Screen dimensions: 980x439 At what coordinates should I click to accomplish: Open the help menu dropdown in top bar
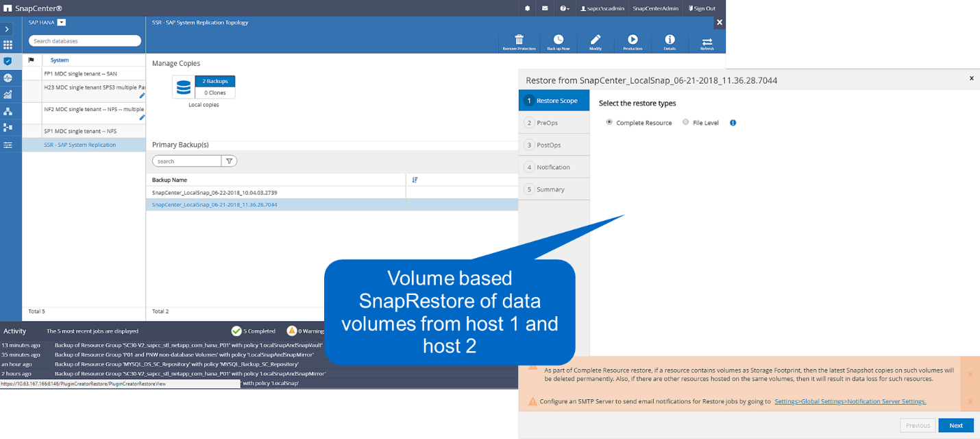click(564, 8)
